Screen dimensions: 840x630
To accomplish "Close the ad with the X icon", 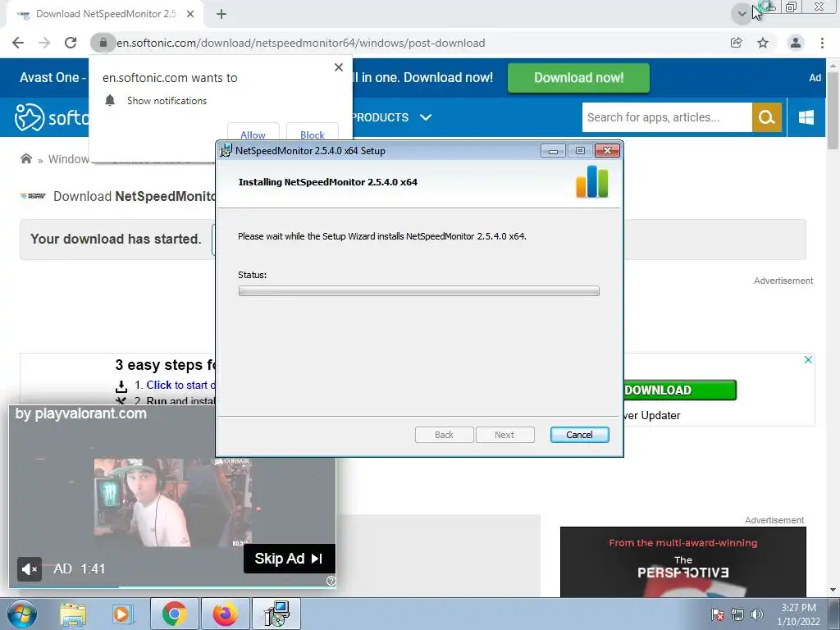I will click(x=808, y=359).
